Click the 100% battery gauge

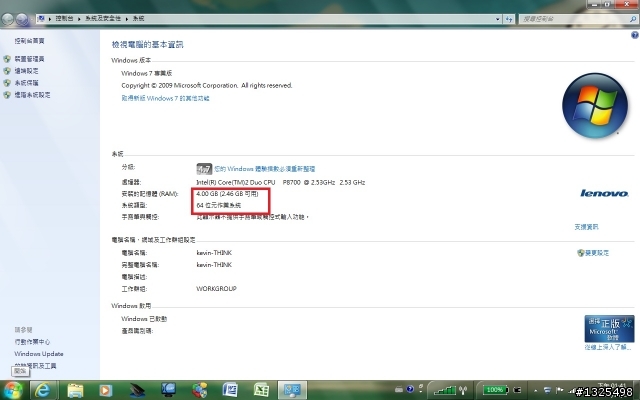click(x=496, y=390)
